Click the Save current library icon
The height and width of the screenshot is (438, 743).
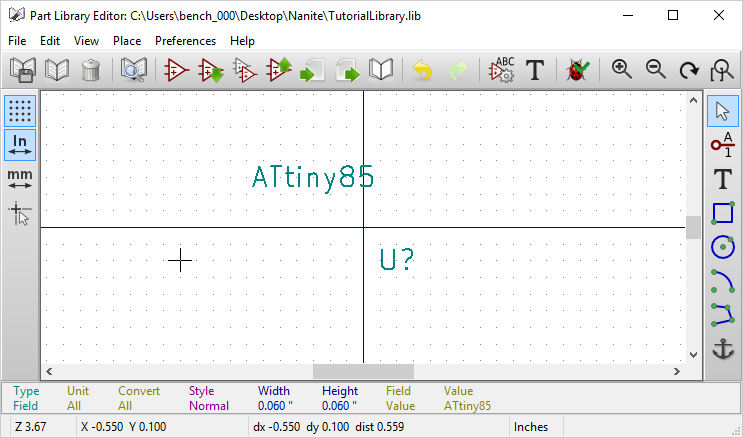pyautogui.click(x=22, y=70)
